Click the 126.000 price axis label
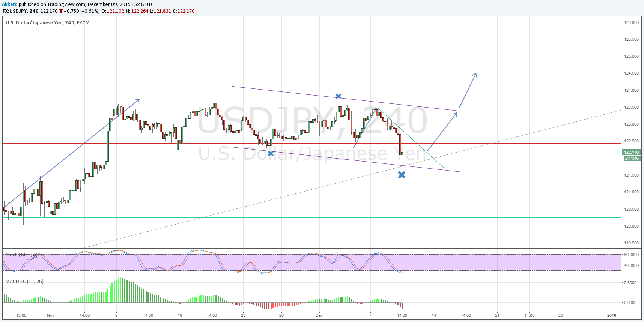 [631, 22]
